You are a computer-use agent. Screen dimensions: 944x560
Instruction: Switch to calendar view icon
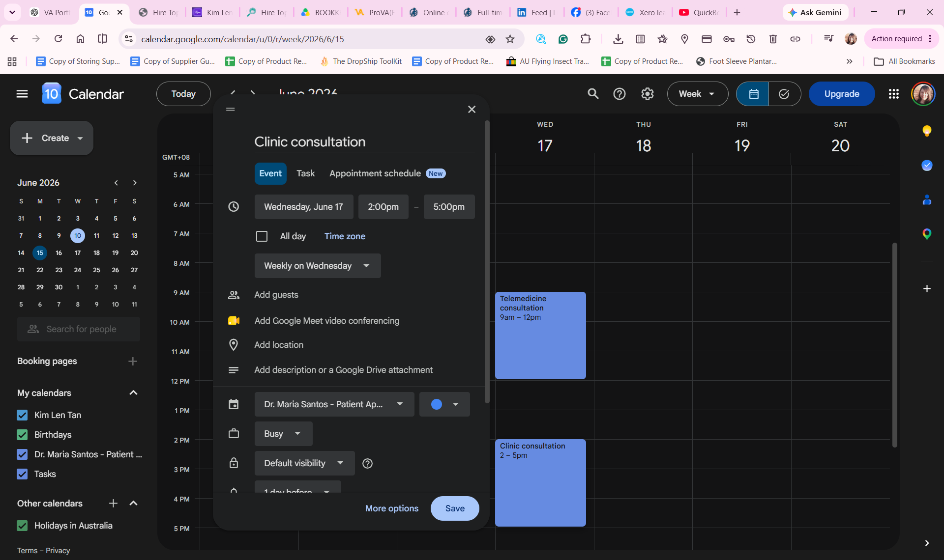coord(753,94)
